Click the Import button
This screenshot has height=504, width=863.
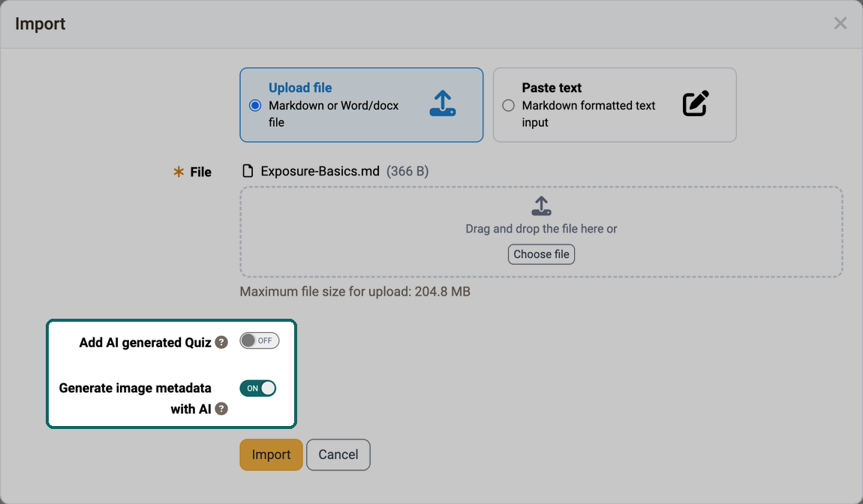[x=272, y=454]
